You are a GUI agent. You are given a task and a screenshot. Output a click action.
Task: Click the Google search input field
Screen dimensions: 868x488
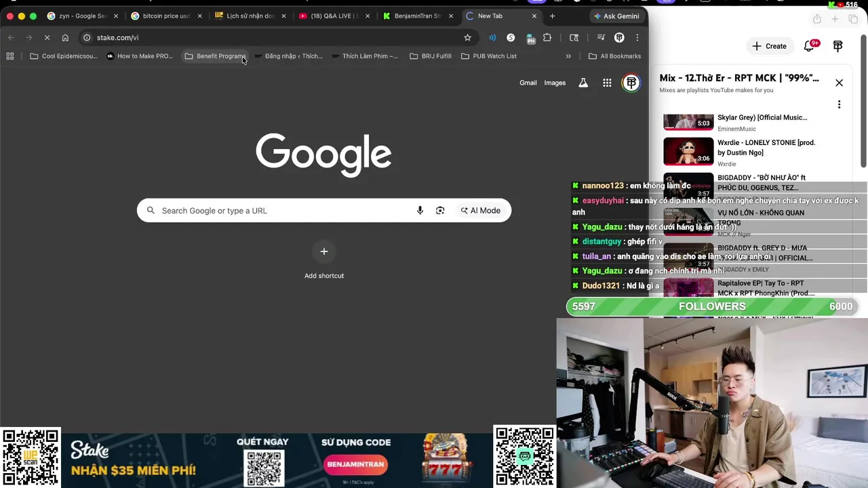[x=285, y=211]
